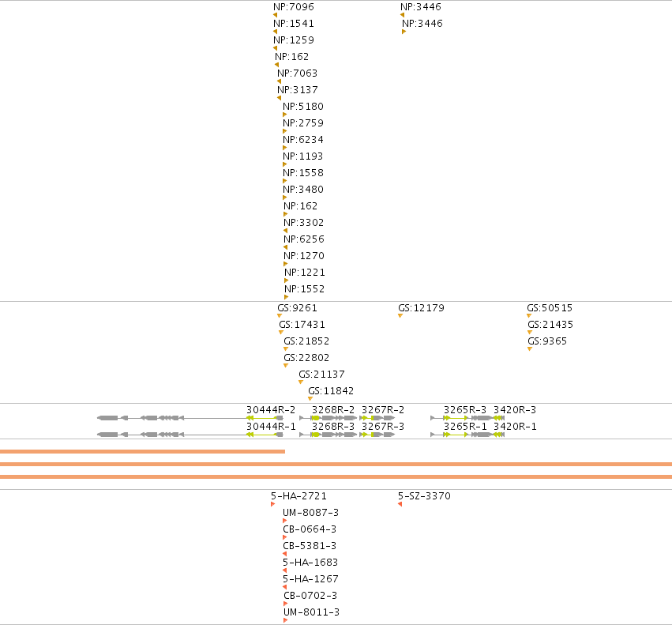This screenshot has width=672, height=625.
Task: Choose the NP:1193 feature label
Action: pyautogui.click(x=302, y=156)
